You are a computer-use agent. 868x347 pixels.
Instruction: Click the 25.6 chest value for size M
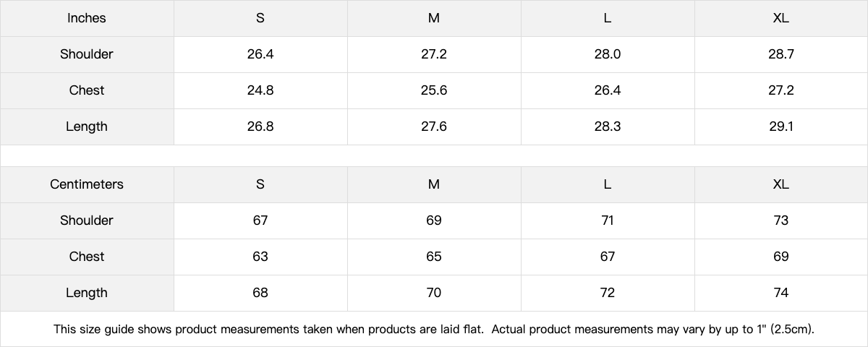pyautogui.click(x=434, y=90)
